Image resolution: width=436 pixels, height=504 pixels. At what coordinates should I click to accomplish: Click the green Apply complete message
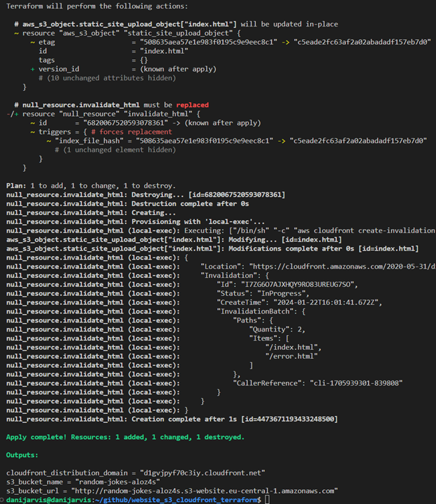pyautogui.click(x=125, y=437)
